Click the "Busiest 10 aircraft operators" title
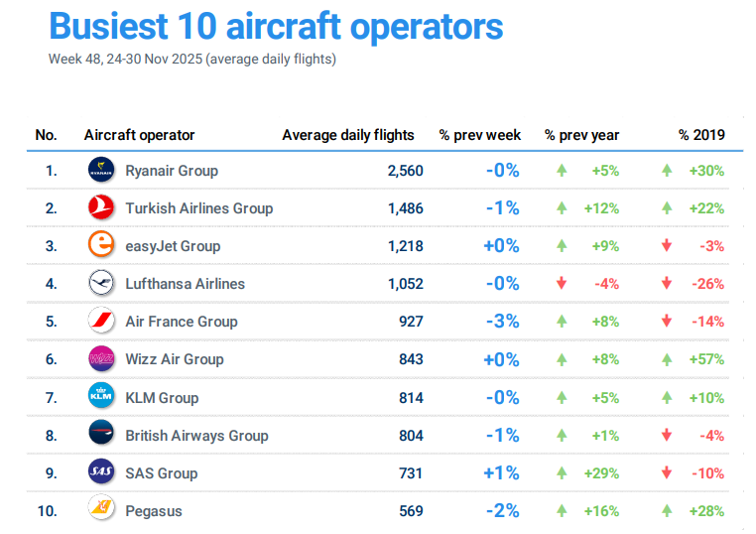Viewport: 756px width, 534px height. [x=276, y=26]
